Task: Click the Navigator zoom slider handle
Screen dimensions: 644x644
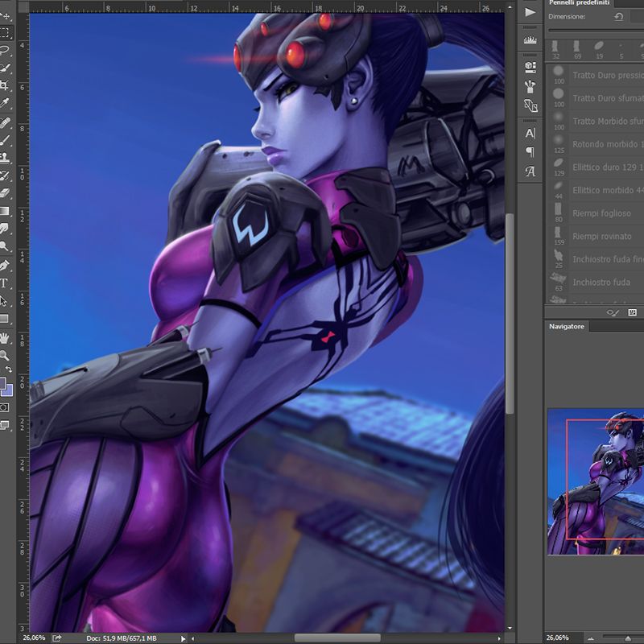Action: coord(628,638)
